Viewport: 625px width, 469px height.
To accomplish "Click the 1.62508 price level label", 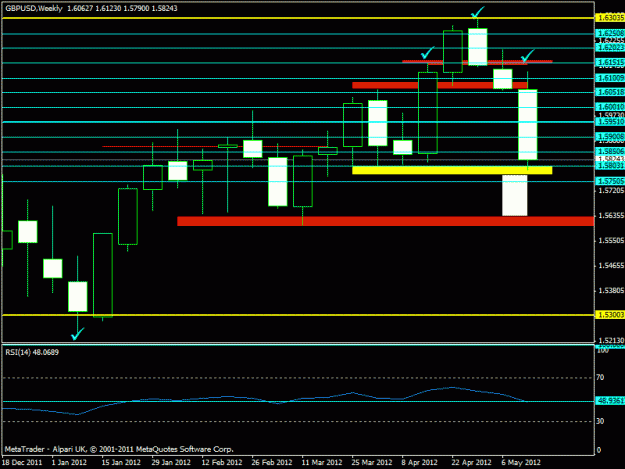I will click(x=610, y=33).
